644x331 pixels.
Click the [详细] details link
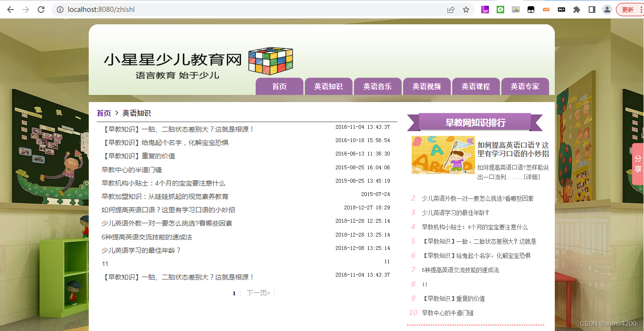[x=531, y=177]
